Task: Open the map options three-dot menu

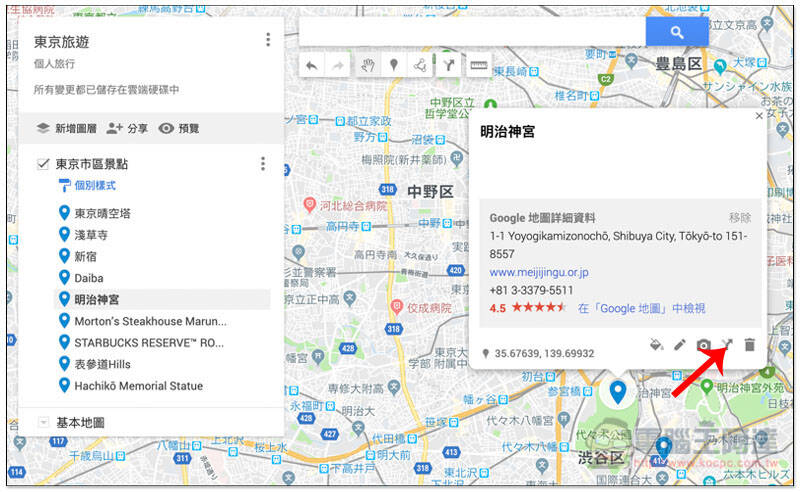Action: 268,40
